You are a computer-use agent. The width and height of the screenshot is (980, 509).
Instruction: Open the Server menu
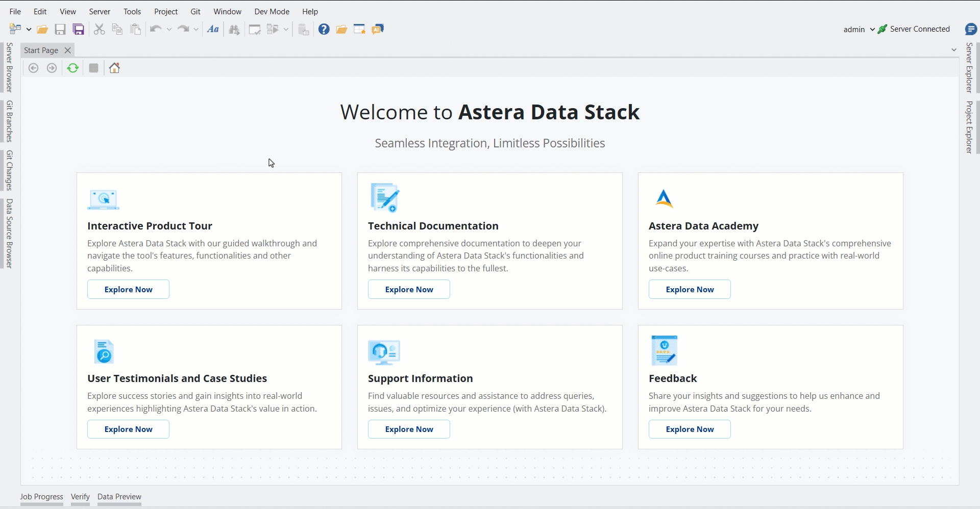[100, 11]
